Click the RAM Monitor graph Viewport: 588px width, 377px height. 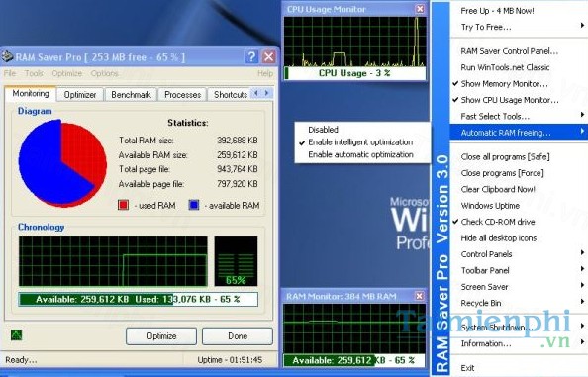354,329
